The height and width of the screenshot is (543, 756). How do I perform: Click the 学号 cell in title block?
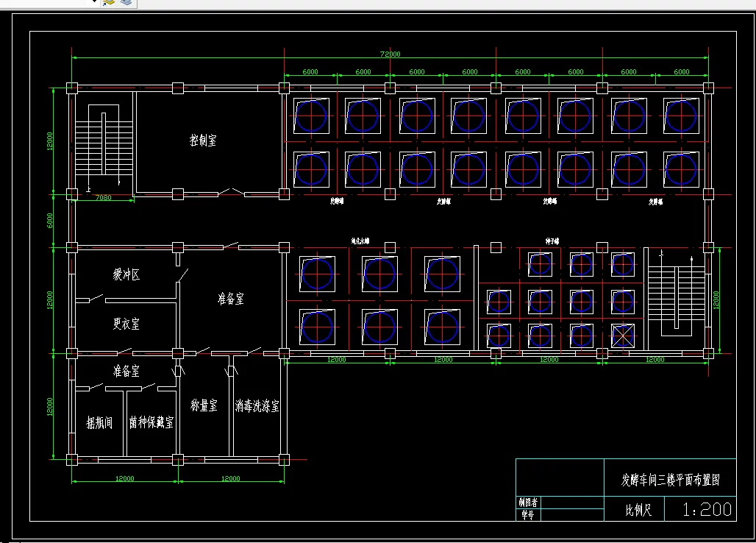click(x=528, y=515)
